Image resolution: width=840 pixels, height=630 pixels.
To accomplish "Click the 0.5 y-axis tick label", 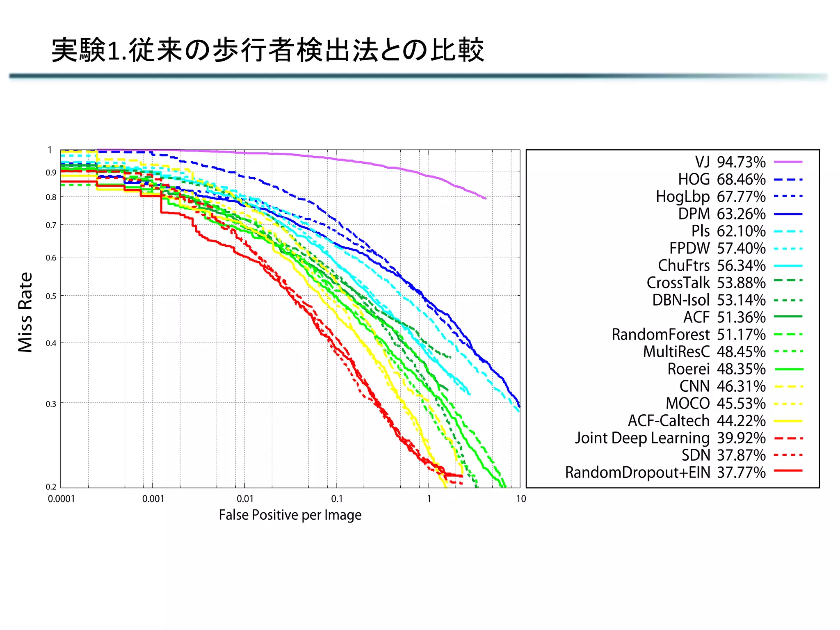I will pyautogui.click(x=51, y=296).
